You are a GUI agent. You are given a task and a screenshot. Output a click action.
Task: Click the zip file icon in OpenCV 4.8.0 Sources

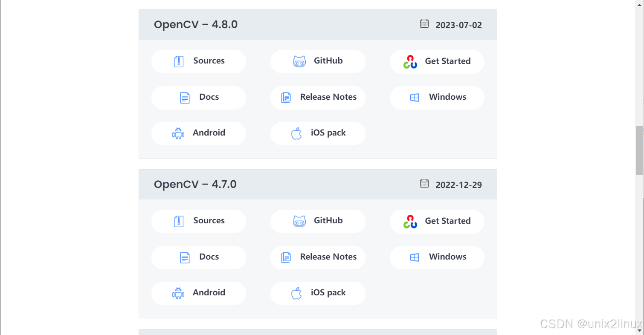click(179, 61)
